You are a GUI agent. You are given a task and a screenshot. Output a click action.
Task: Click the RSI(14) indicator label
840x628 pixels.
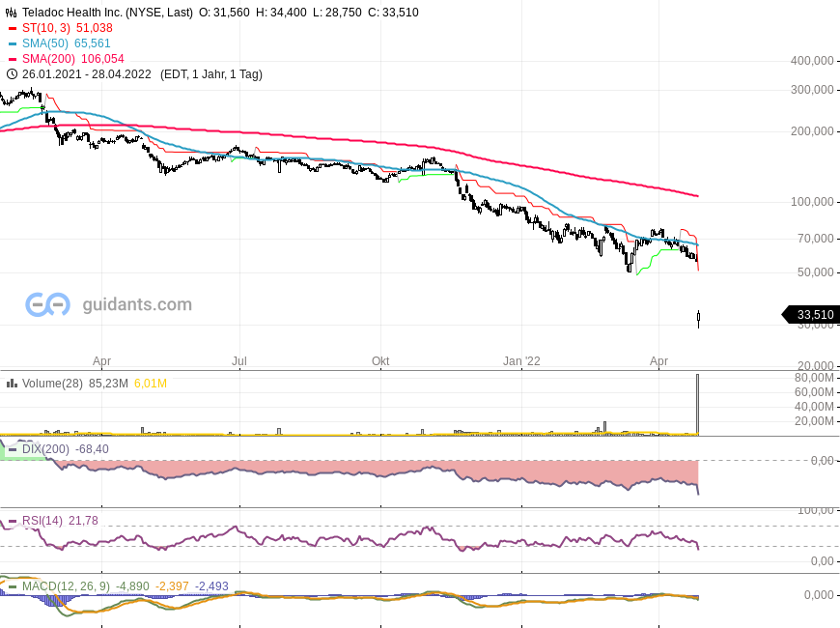(x=42, y=521)
